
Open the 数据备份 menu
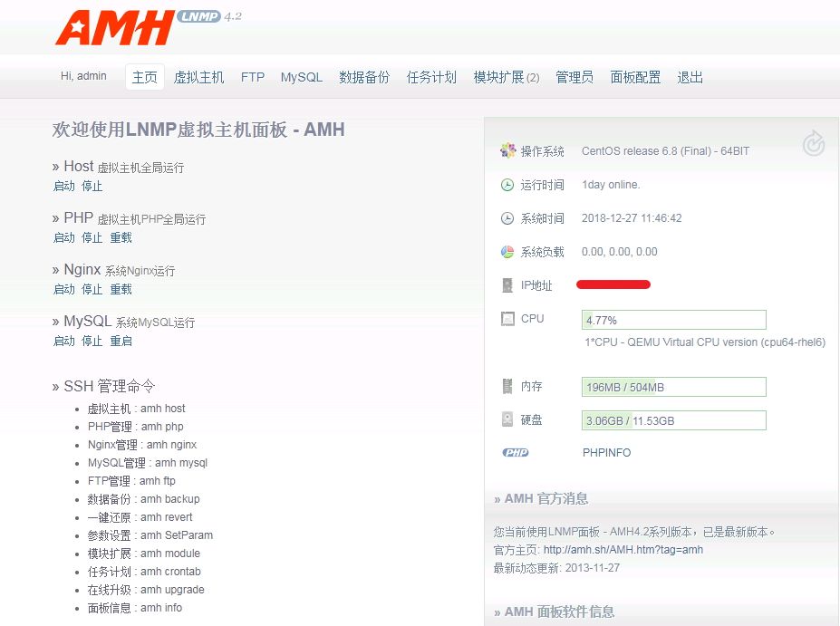[x=364, y=77]
